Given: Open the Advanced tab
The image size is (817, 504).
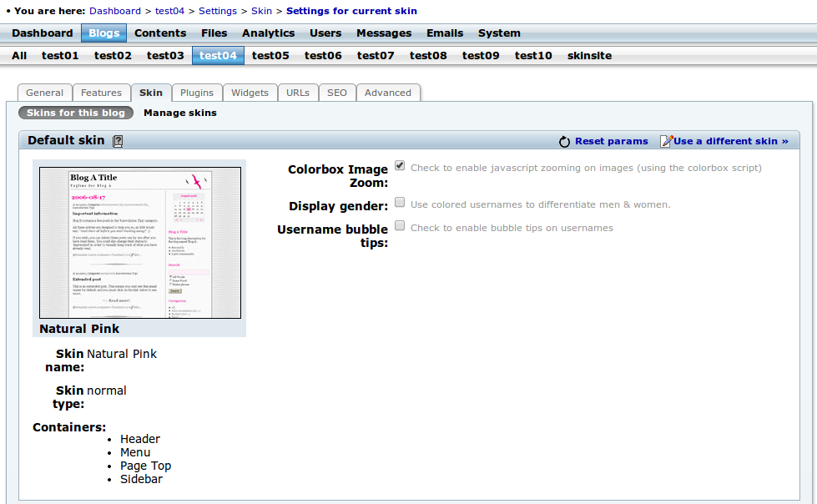Looking at the screenshot, I should point(388,93).
